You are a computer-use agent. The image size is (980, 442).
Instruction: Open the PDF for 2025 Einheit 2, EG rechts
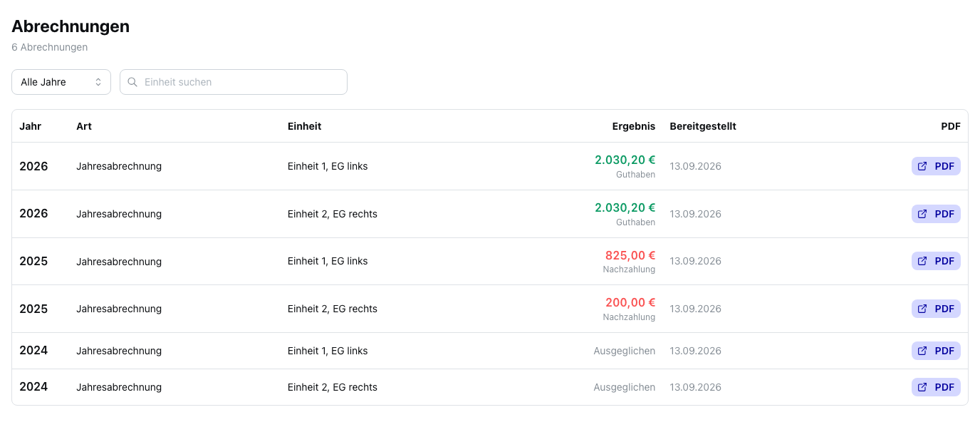tap(936, 309)
